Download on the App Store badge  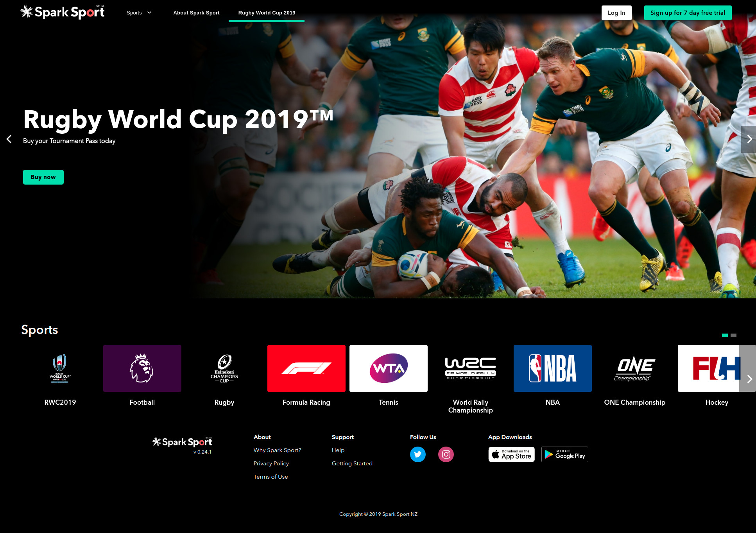click(x=512, y=454)
